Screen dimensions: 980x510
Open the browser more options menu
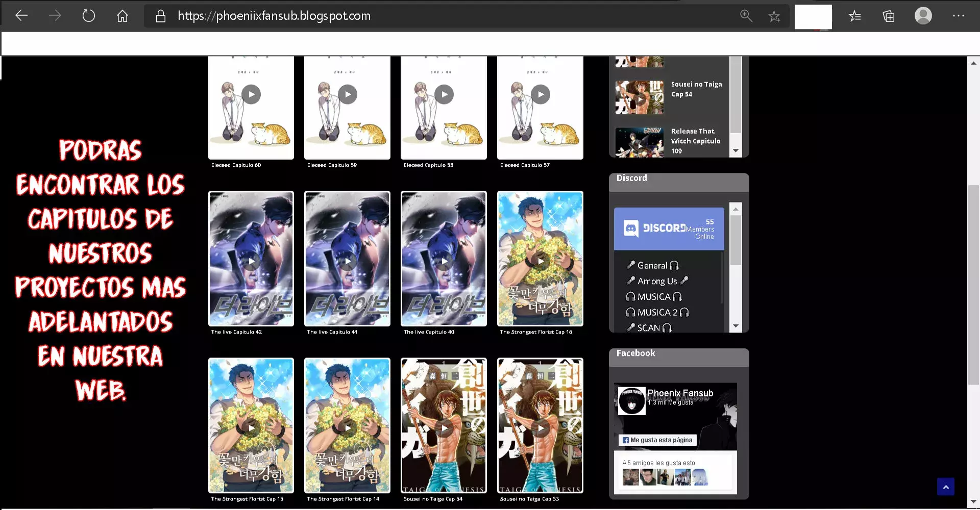click(x=958, y=16)
